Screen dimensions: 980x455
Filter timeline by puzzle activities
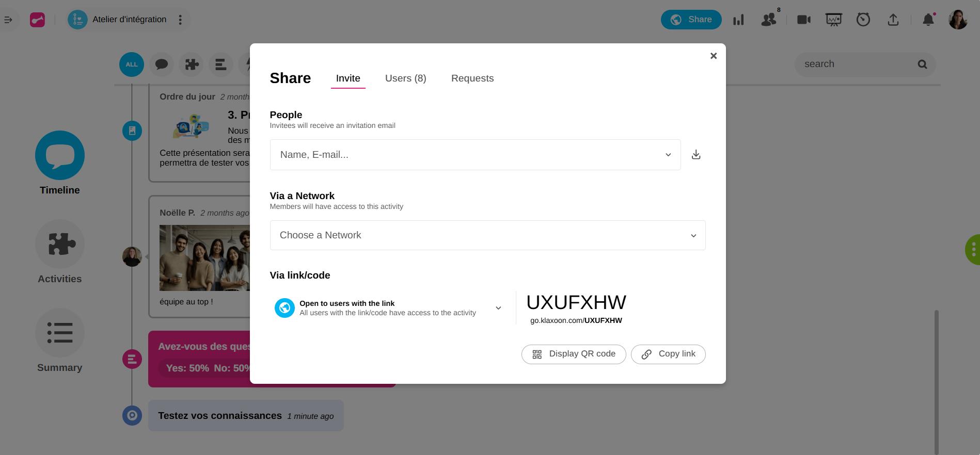(192, 64)
